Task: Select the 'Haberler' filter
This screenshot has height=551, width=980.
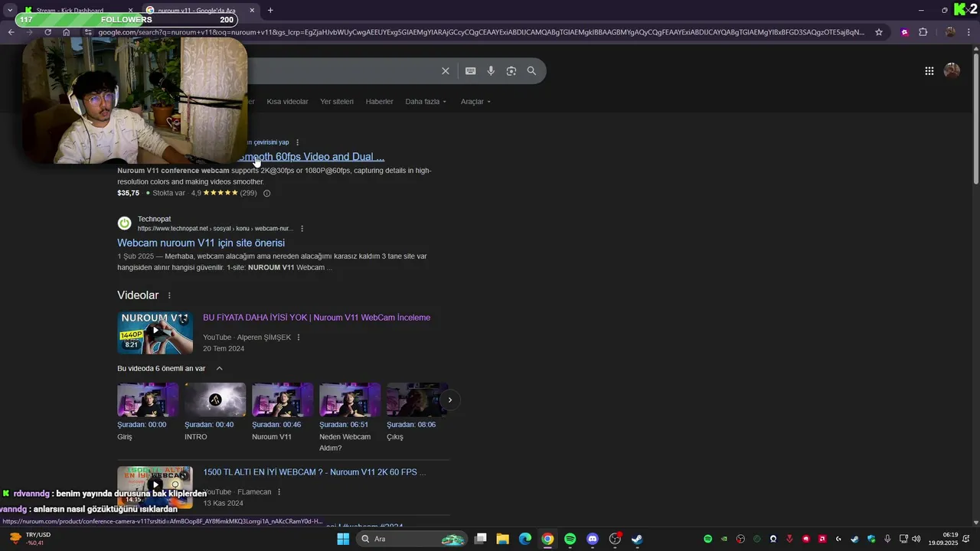Action: tap(379, 102)
